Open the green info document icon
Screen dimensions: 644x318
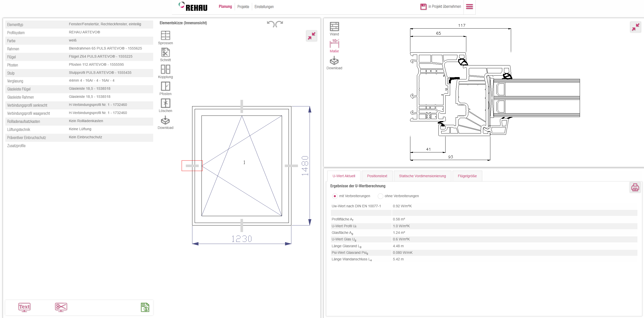tap(145, 307)
